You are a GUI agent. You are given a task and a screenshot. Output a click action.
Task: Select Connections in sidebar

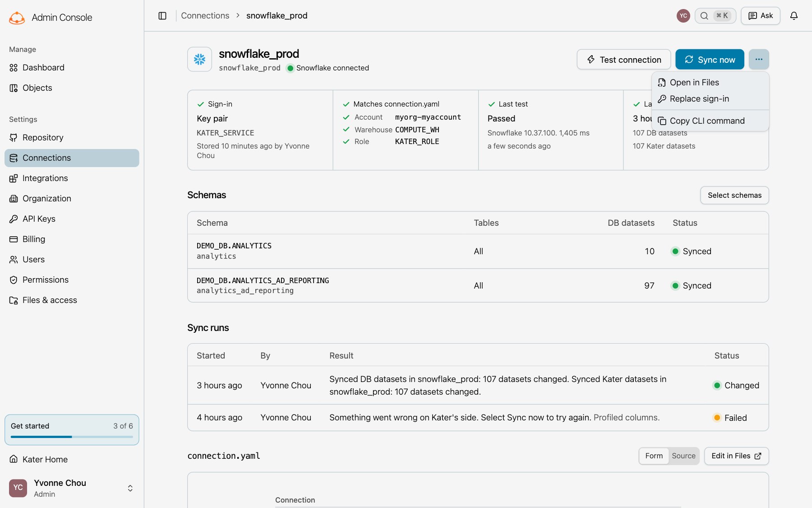(x=72, y=158)
